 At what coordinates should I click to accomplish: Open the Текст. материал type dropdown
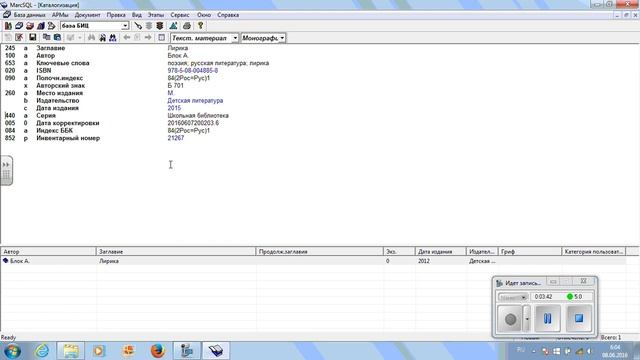[x=235, y=38]
